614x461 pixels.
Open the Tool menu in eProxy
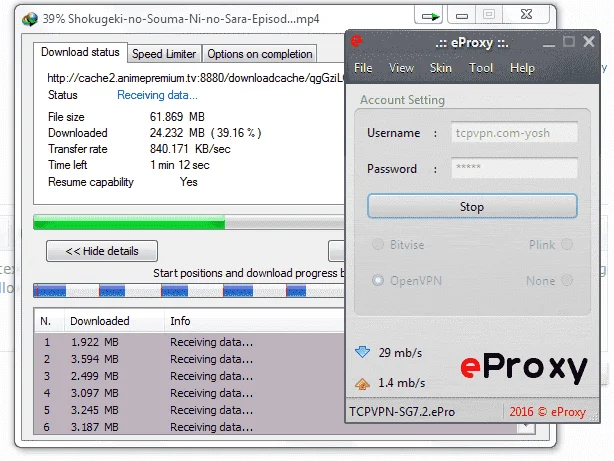[481, 68]
